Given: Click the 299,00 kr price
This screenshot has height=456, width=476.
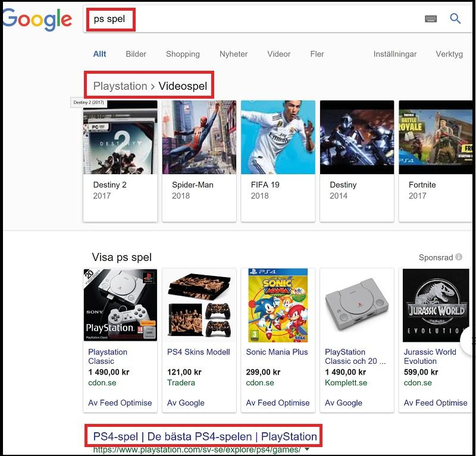Looking at the screenshot, I should point(263,372).
